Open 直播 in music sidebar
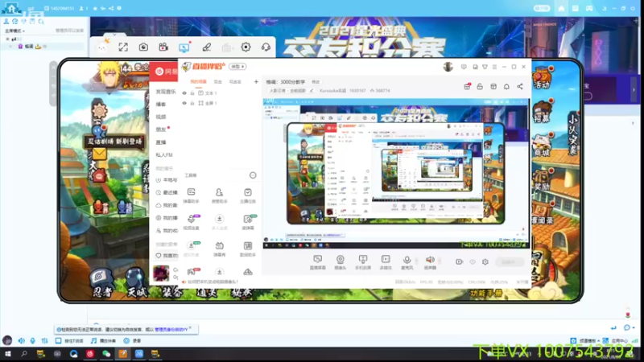The width and height of the screenshot is (644, 362). tap(161, 142)
